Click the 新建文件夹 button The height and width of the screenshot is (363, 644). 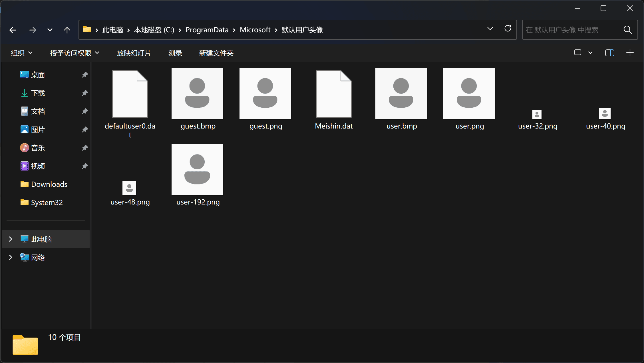pyautogui.click(x=216, y=53)
